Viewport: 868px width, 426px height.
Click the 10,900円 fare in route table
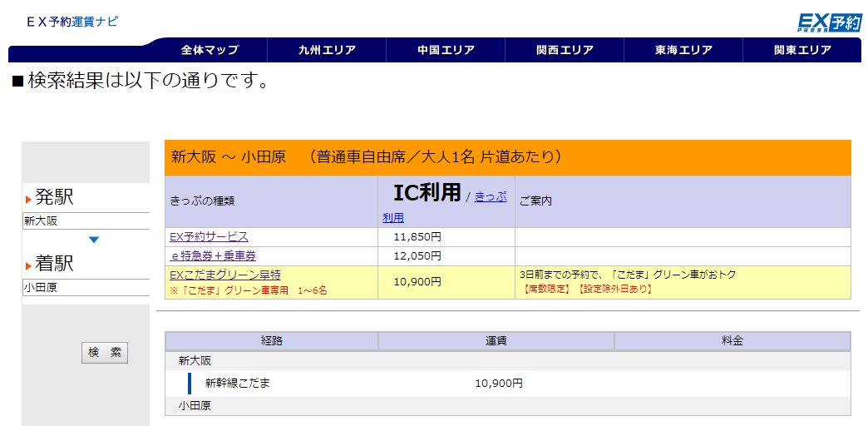[x=499, y=384]
